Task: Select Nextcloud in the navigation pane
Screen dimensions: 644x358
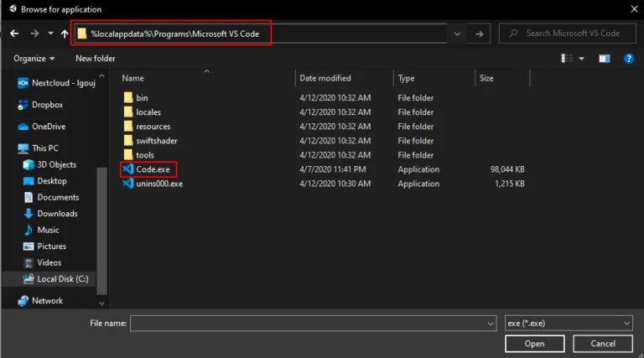Action: pos(57,83)
